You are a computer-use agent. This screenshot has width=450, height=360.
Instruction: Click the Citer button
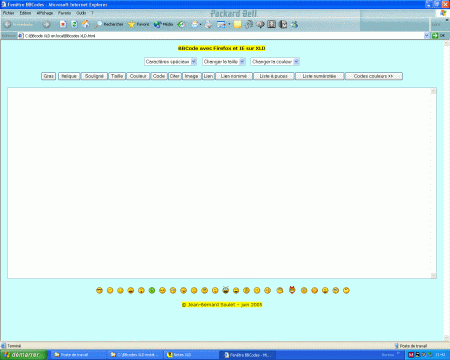[x=175, y=76]
